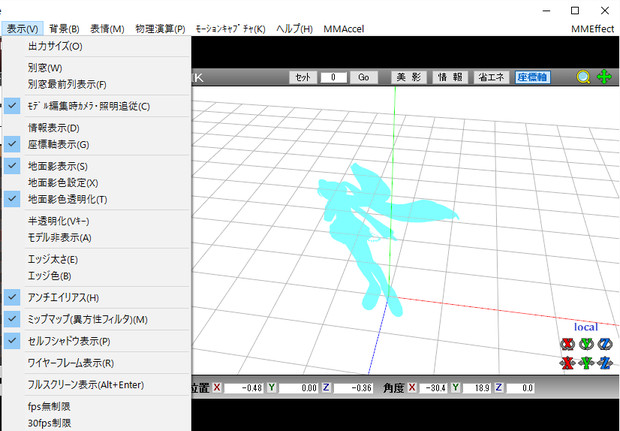
Task: Open the 表示(V) menu
Action: pyautogui.click(x=22, y=29)
